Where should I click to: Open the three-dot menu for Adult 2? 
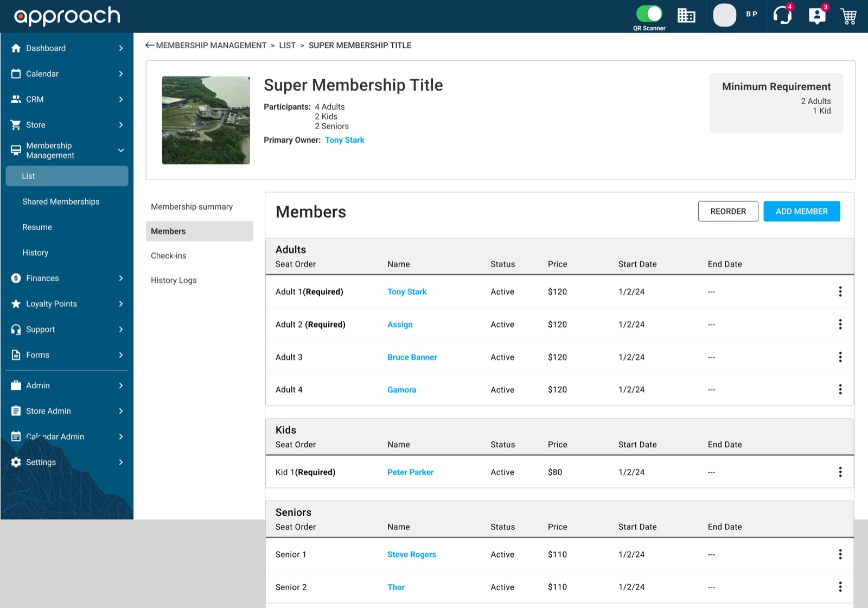point(840,324)
